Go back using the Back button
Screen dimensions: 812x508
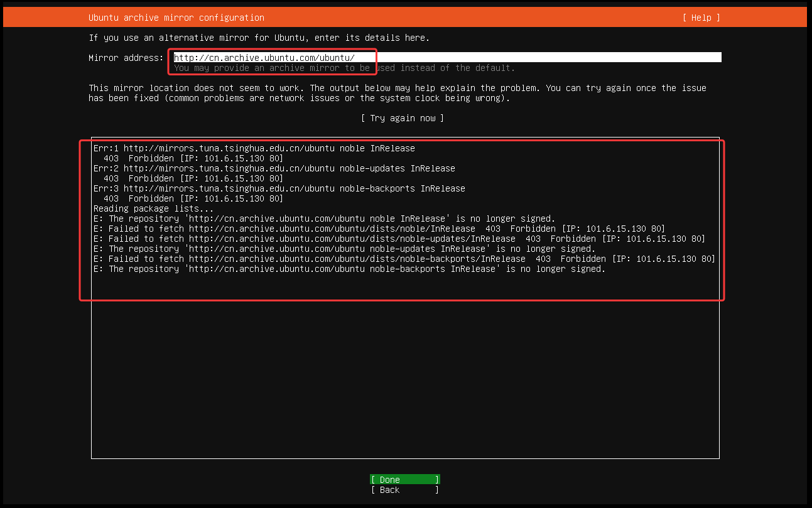click(405, 490)
